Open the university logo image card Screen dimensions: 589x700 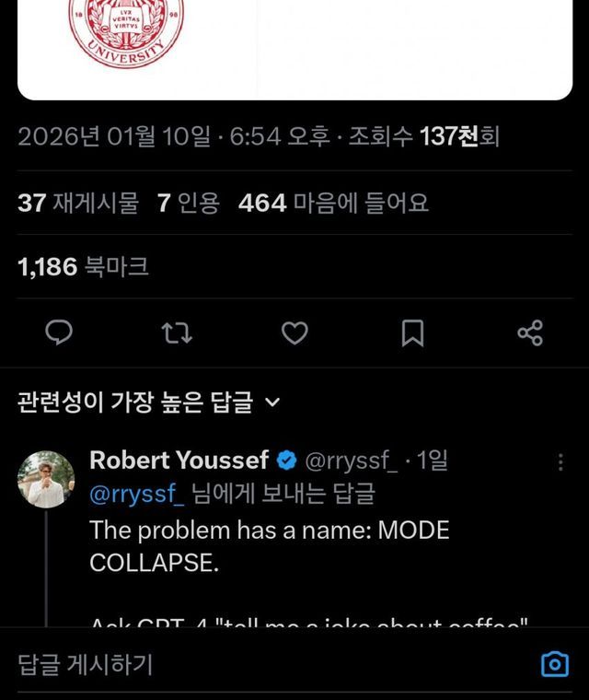[x=294, y=46]
